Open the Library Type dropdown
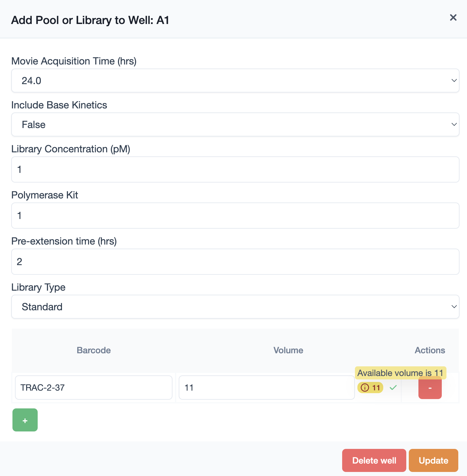The height and width of the screenshot is (476, 467). point(235,307)
